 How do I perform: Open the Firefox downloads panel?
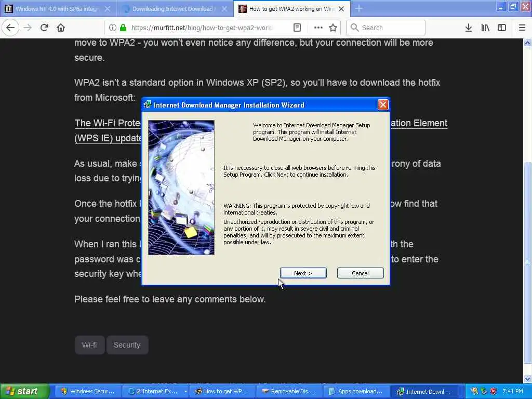tap(468, 28)
